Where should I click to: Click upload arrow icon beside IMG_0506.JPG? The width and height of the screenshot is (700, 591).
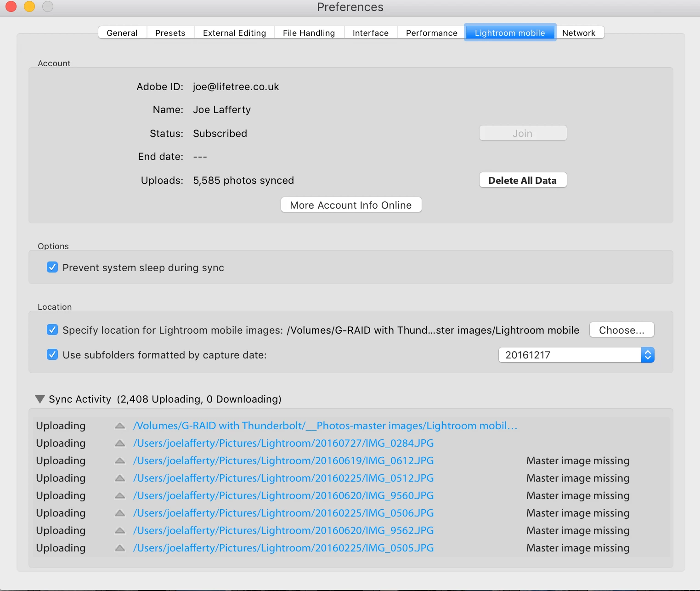(x=120, y=513)
